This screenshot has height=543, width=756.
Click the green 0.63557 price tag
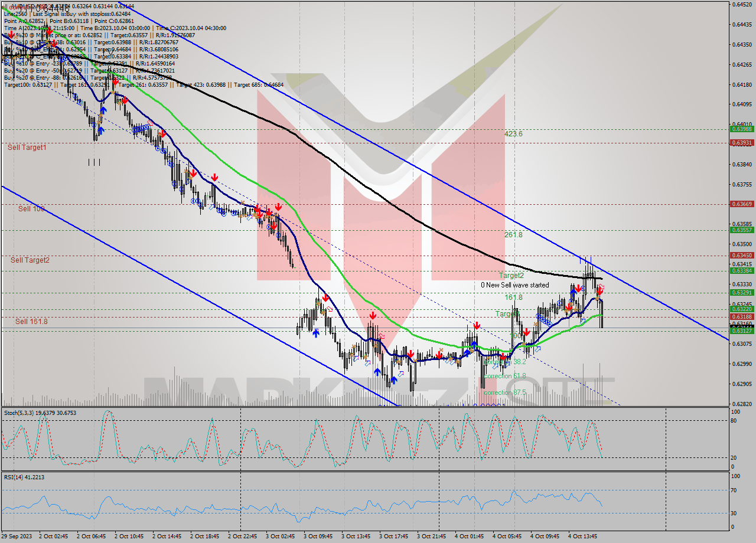[x=742, y=230]
